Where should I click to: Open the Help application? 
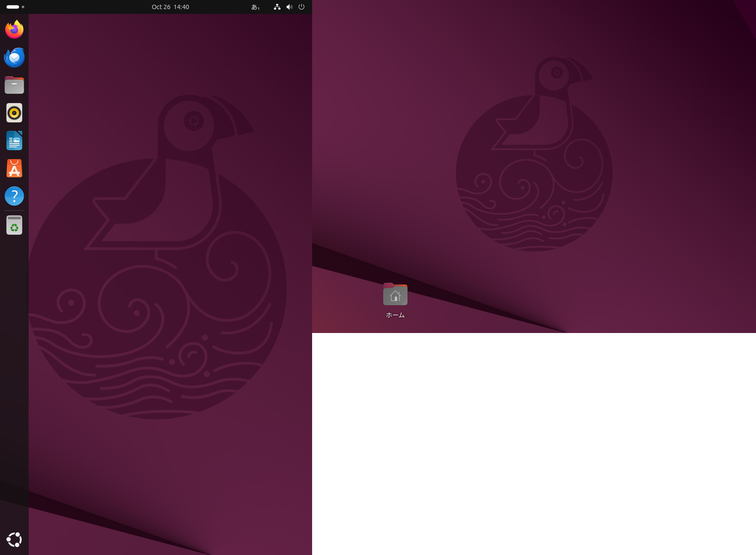tap(14, 196)
